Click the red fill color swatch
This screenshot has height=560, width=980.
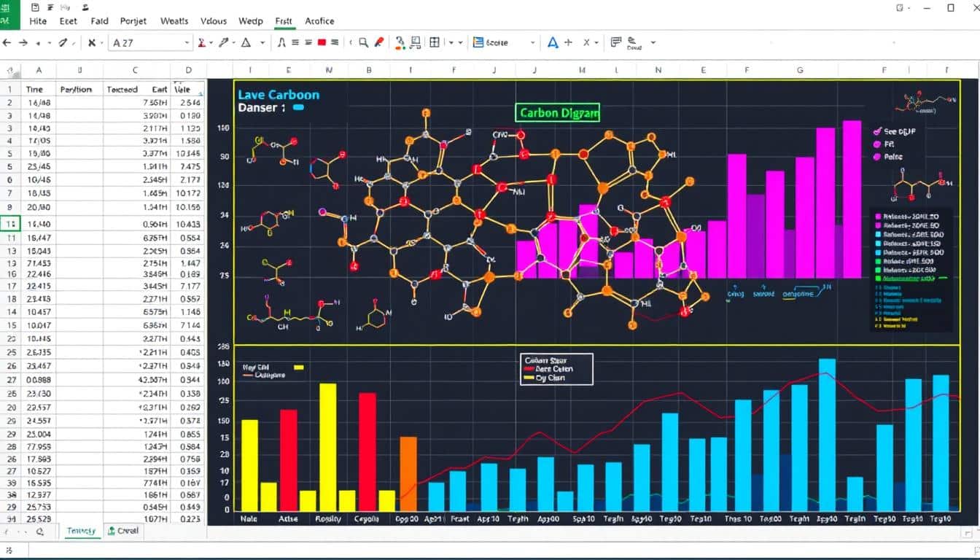[x=322, y=43]
